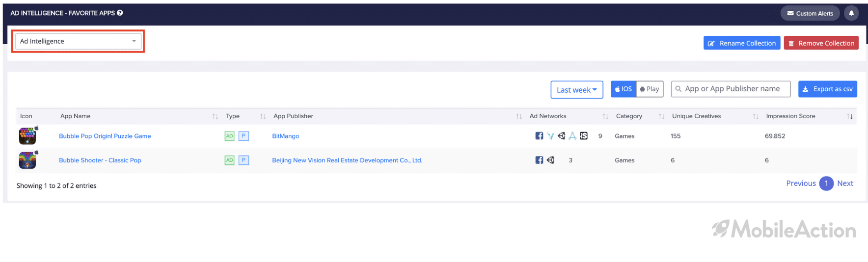Expand the Last week date range dropdown
The image size is (868, 262).
coord(577,90)
